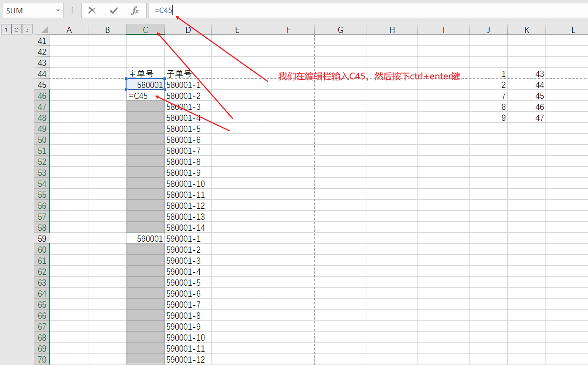Select row 59 header

42,238
